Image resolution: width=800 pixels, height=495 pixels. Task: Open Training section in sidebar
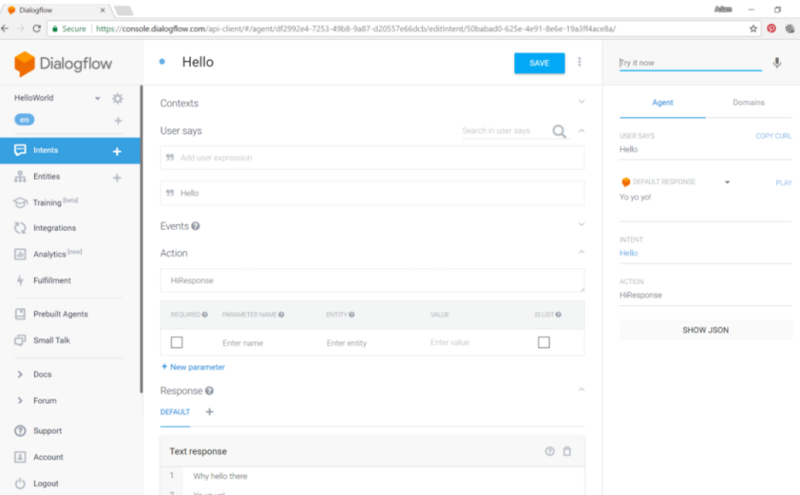(x=47, y=202)
